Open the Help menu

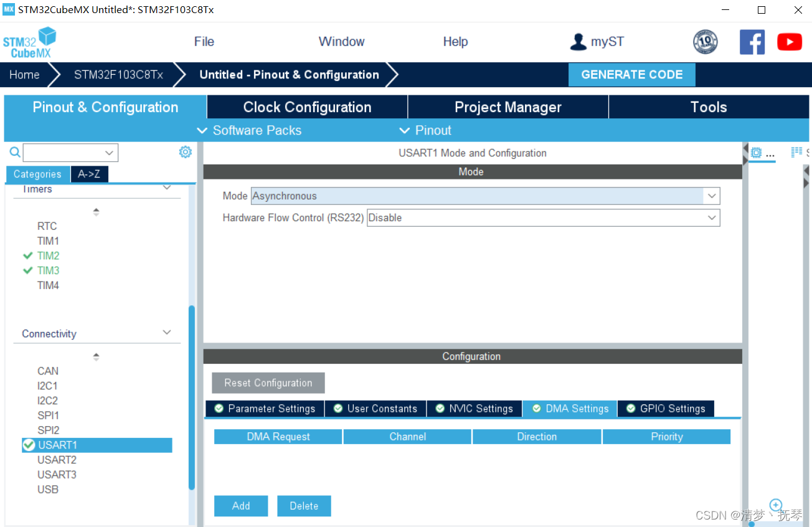pos(455,42)
